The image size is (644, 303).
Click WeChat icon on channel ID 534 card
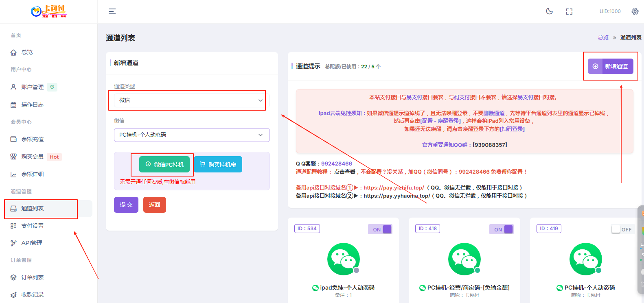click(x=343, y=259)
